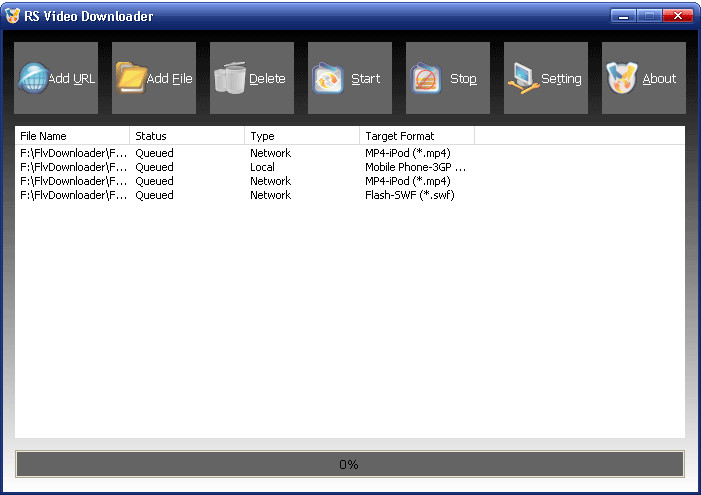
Task: Select the Flash-SWF (*.swf) target format cell
Action: 410,195
